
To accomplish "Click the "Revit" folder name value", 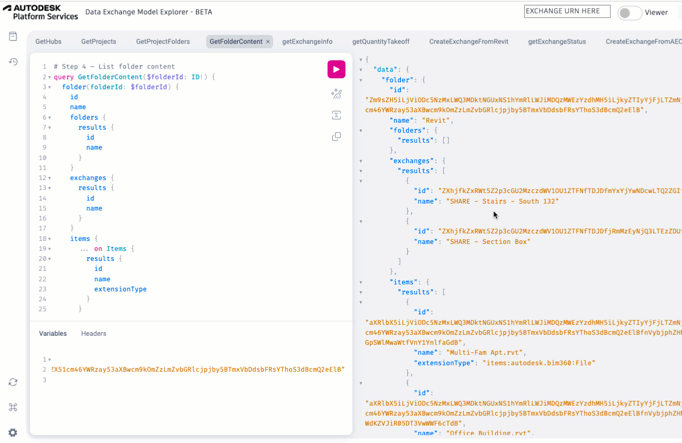I will (436, 120).
